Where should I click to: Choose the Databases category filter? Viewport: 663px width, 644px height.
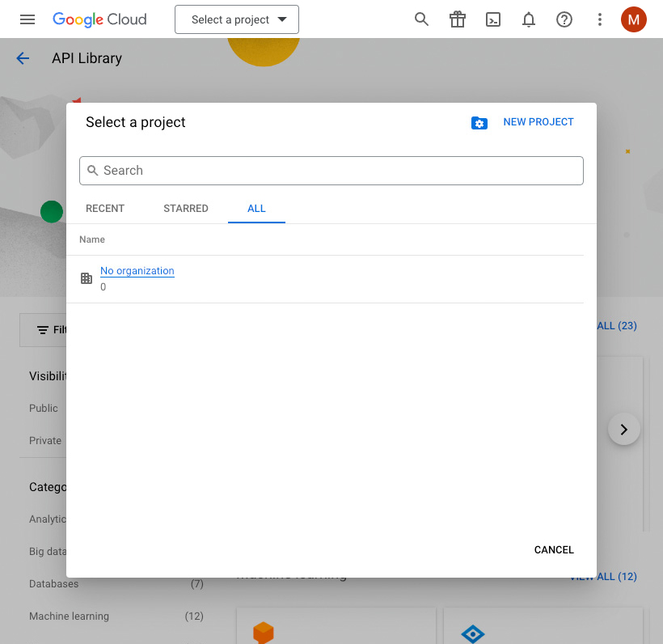click(53, 584)
